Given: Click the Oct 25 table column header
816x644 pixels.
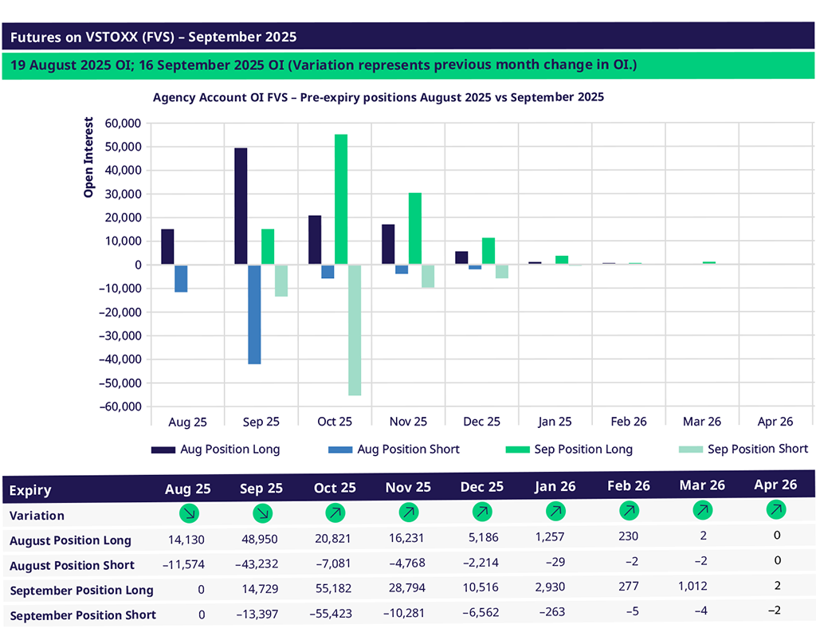Looking at the screenshot, I should (x=335, y=488).
